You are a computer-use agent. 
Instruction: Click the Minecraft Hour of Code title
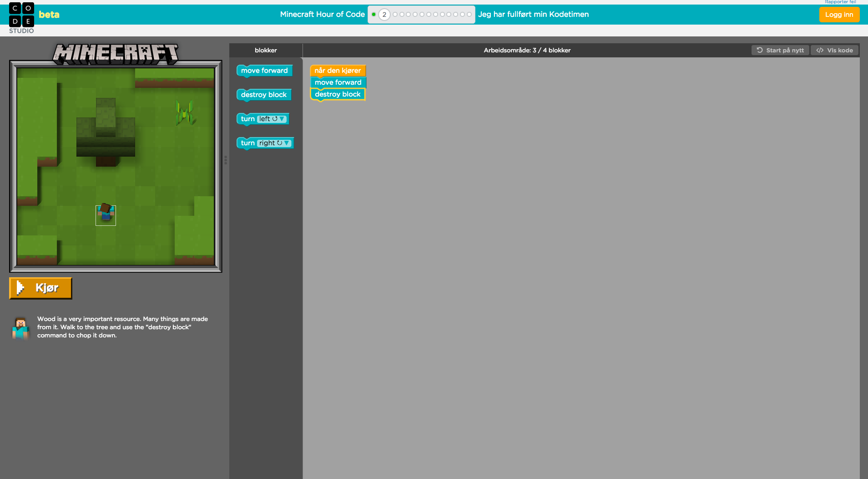coord(322,15)
